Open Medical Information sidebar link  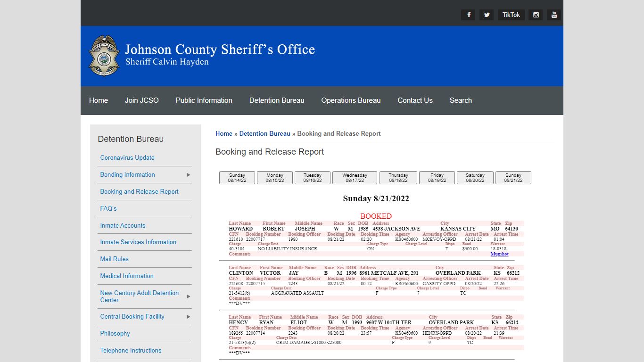(x=127, y=276)
